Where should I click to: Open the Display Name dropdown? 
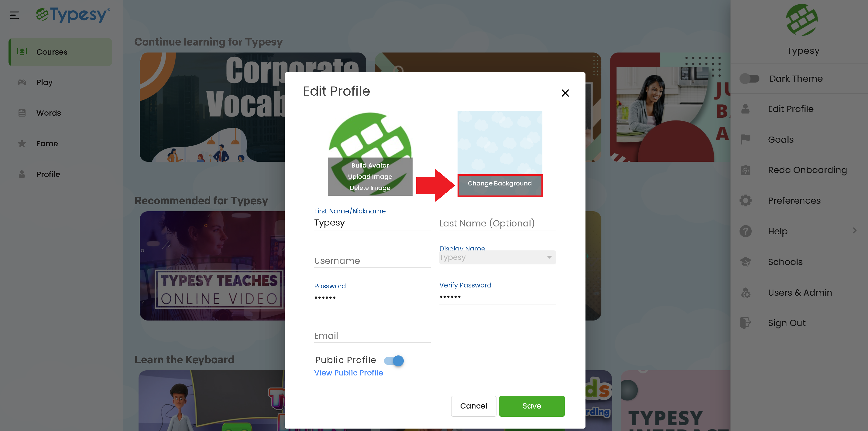point(497,257)
